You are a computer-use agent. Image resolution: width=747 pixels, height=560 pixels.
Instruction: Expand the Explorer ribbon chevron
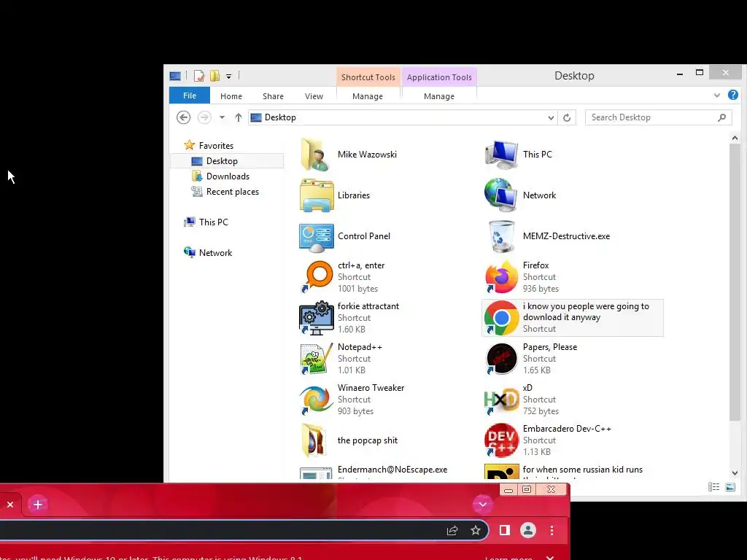[717, 96]
